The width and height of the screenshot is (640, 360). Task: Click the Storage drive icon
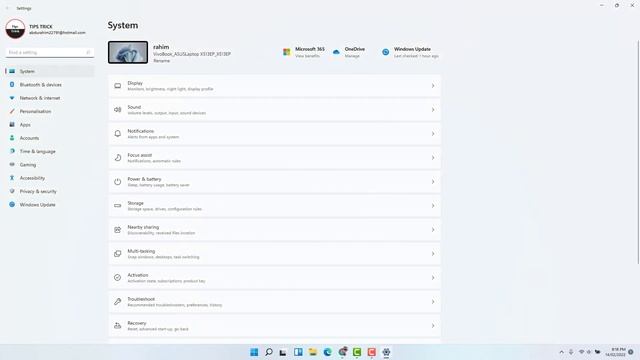pos(118,206)
